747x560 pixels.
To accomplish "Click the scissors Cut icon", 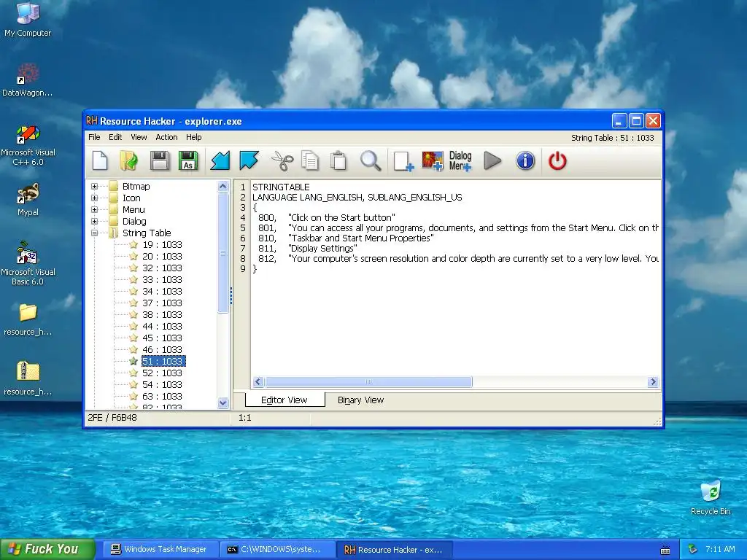I will click(282, 160).
